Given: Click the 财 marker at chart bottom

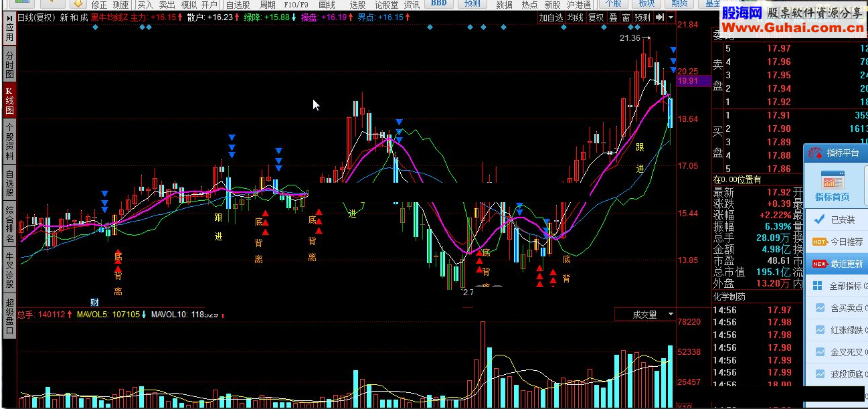Looking at the screenshot, I should point(94,301).
